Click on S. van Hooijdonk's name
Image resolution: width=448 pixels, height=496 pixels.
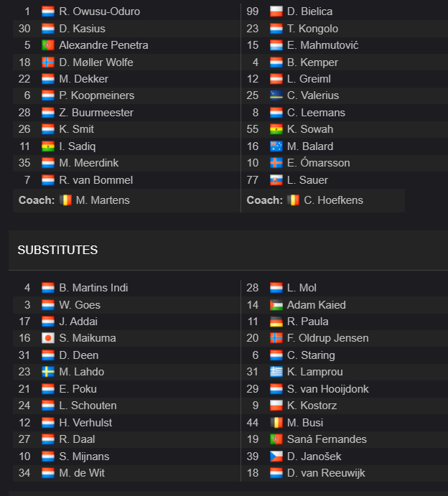click(x=328, y=389)
